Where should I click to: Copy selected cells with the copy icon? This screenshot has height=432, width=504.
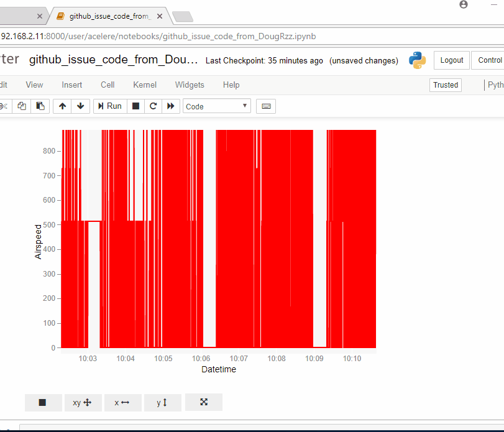pyautogui.click(x=21, y=106)
